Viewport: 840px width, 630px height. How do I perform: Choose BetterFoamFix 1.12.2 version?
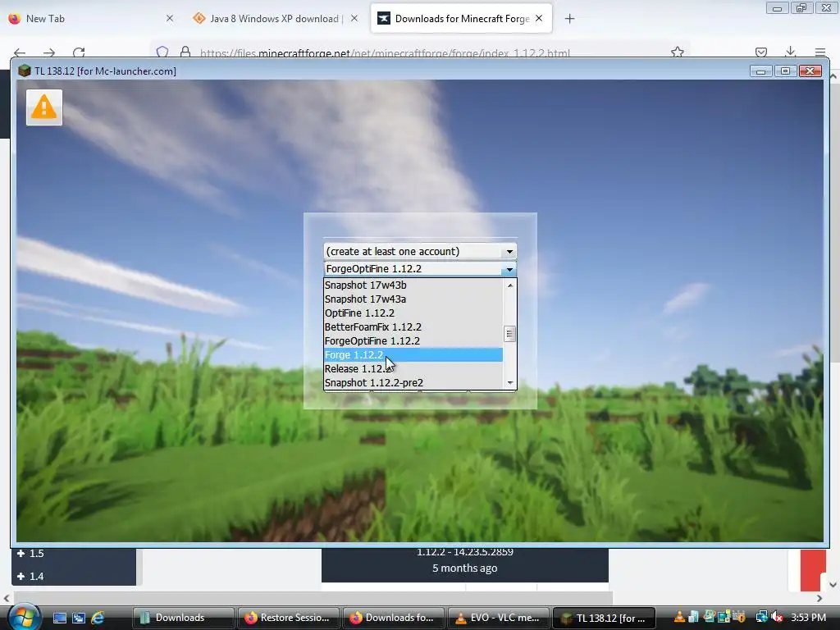pyautogui.click(x=413, y=326)
